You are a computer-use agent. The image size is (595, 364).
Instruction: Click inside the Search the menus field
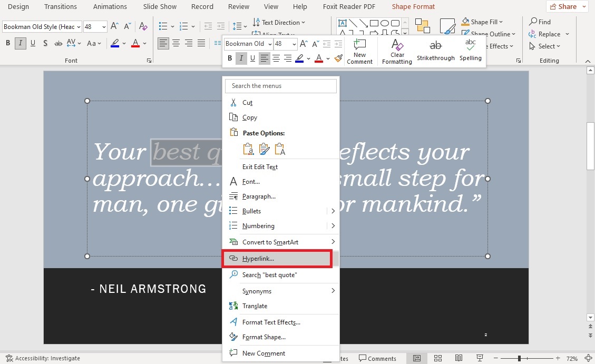281,85
